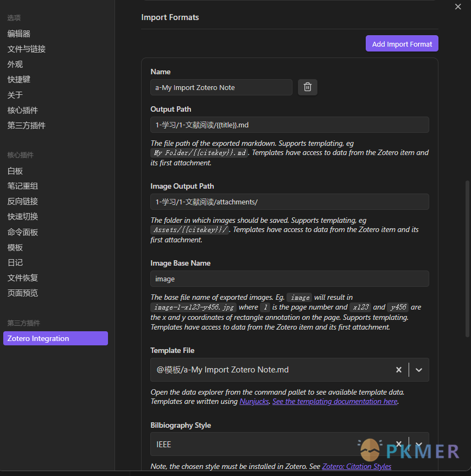Viewport: 471px width, 476px height.
Task: Open 白板 plugin settings
Action: (15, 171)
